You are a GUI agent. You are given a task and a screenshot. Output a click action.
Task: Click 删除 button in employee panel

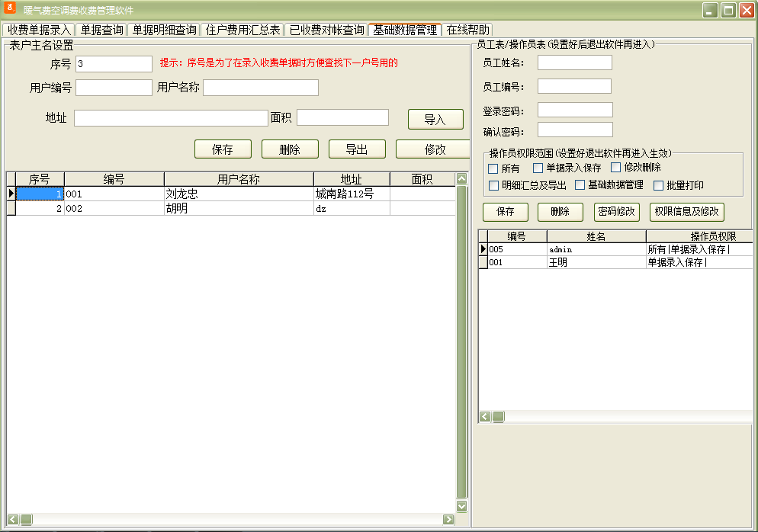click(560, 212)
